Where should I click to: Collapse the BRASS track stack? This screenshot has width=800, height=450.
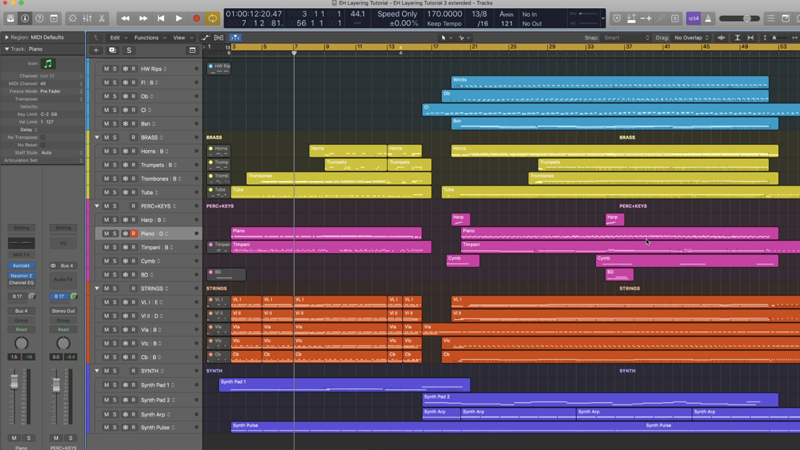[97, 137]
